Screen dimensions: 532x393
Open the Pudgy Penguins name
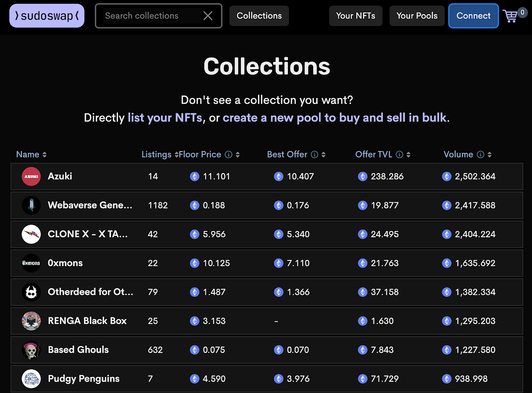coord(84,379)
